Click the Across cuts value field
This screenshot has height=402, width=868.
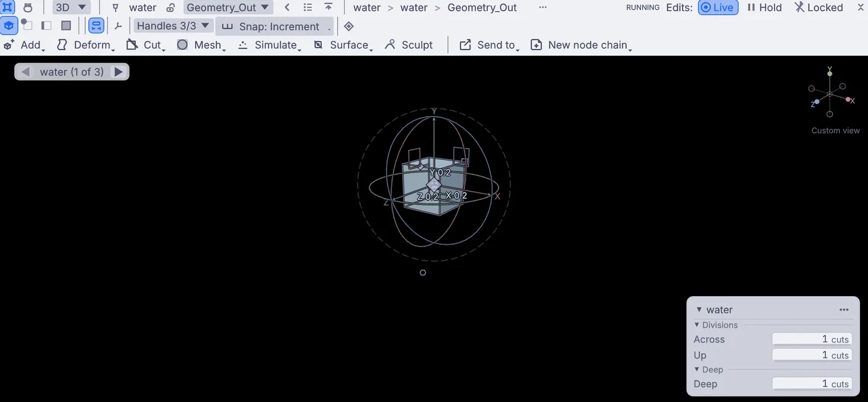[x=812, y=339]
